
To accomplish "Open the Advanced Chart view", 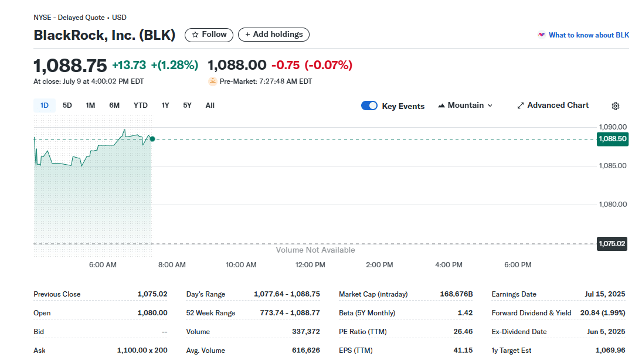I will (x=553, y=106).
